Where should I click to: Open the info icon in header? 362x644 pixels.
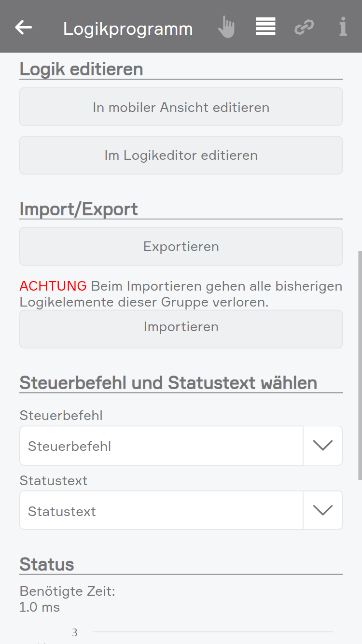click(x=343, y=27)
